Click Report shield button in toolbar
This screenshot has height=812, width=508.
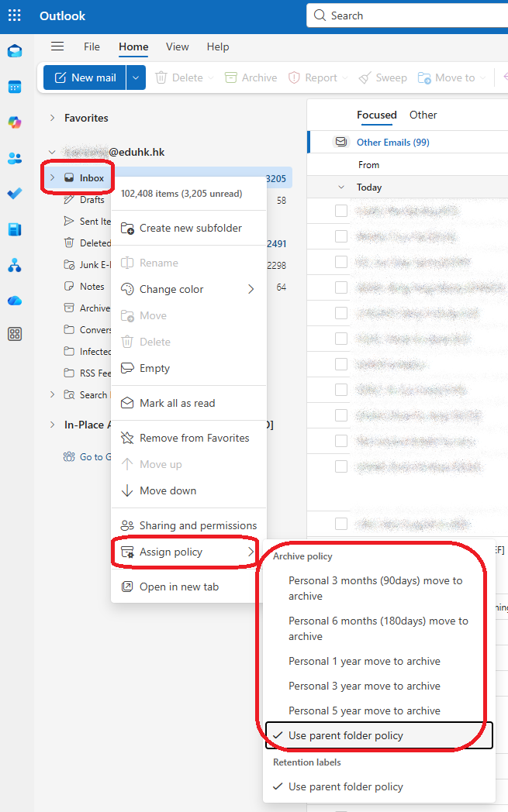[x=313, y=77]
